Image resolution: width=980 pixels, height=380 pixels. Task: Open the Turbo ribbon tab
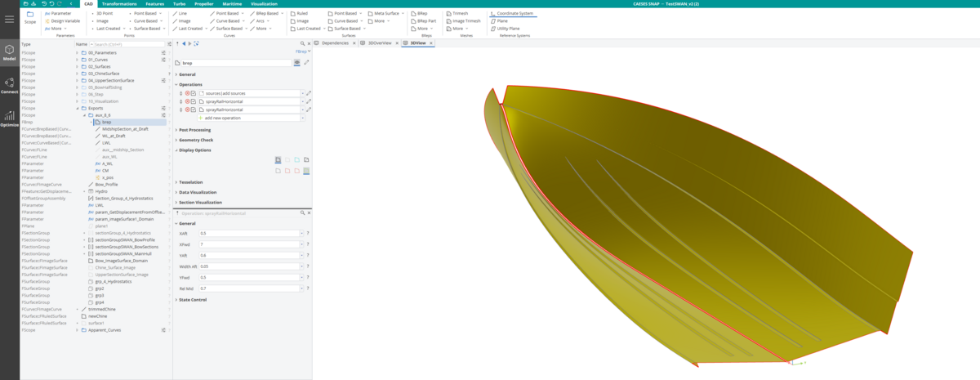179,3
